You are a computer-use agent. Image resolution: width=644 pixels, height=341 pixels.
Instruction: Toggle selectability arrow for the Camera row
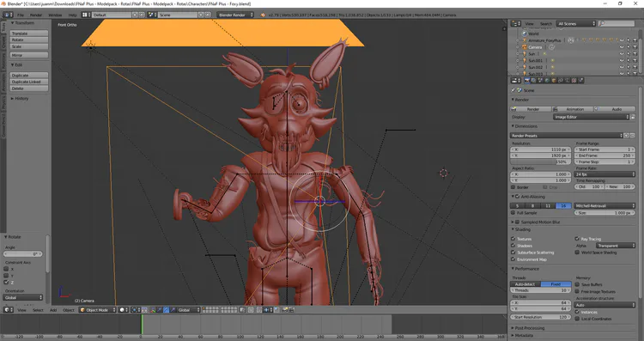[x=628, y=47]
